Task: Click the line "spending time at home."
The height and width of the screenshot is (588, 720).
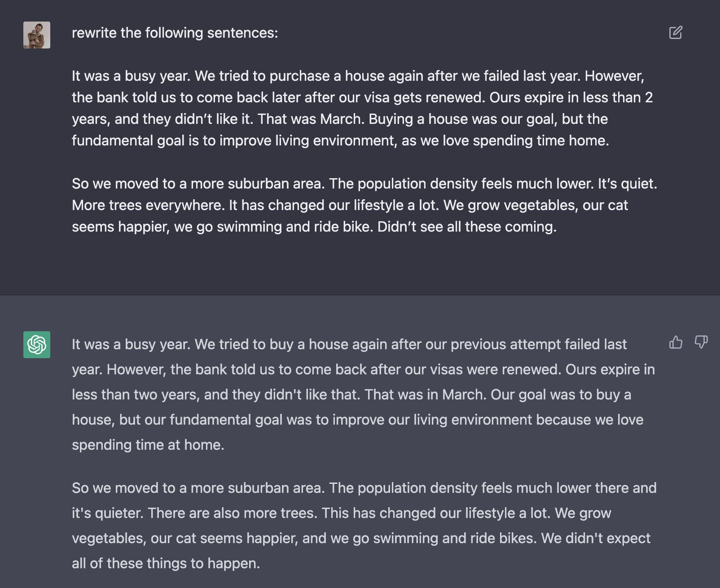Action: pos(148,445)
